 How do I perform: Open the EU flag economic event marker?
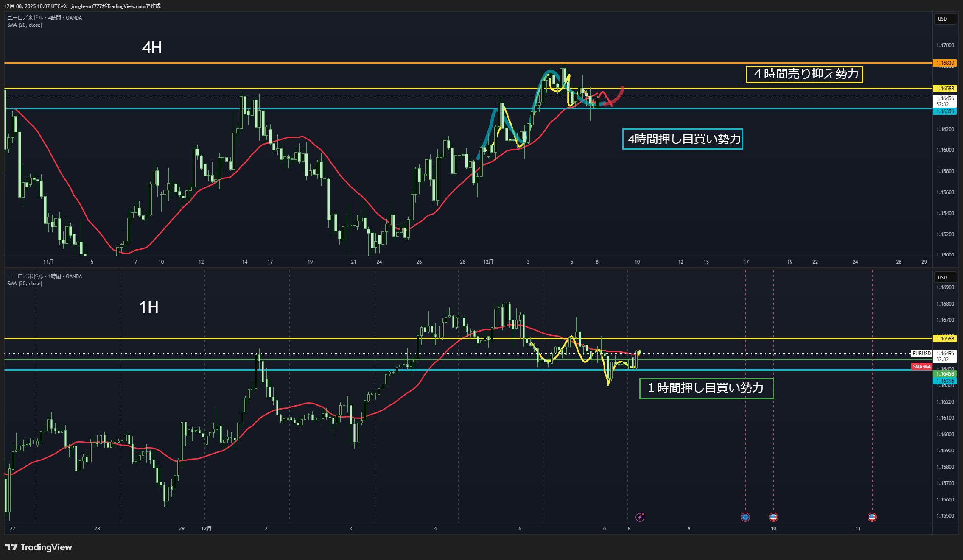745,517
